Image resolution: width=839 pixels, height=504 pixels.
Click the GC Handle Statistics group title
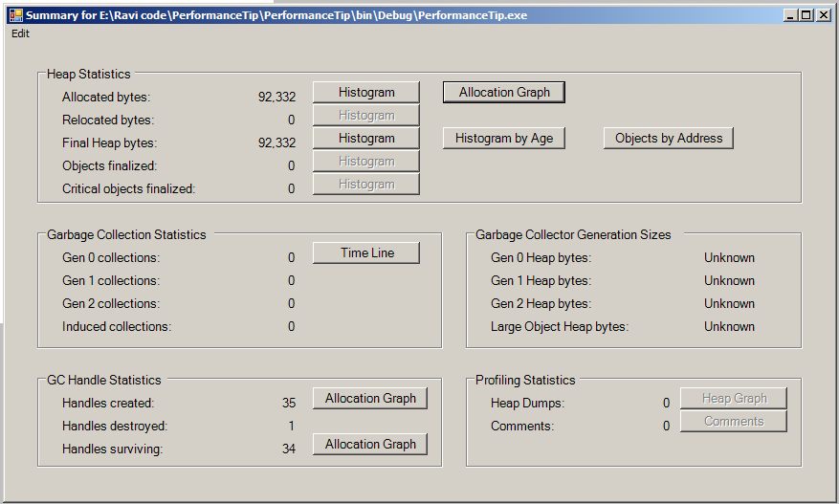(104, 380)
